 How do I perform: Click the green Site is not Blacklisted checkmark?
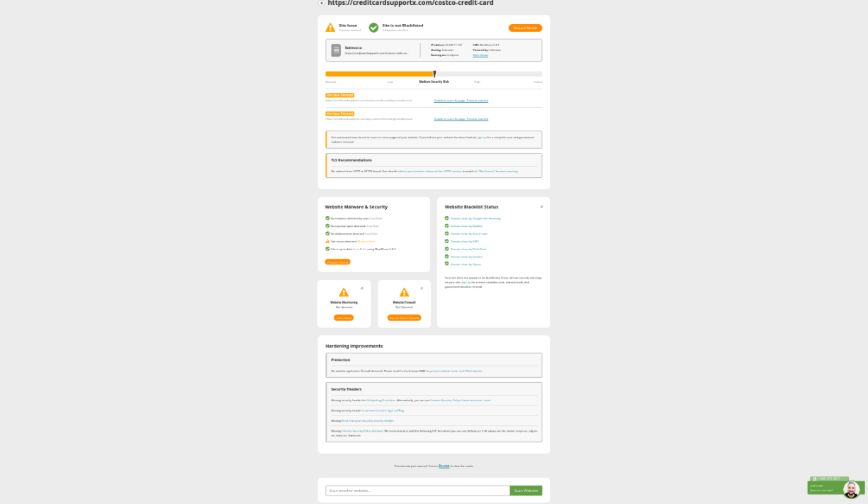tap(373, 28)
